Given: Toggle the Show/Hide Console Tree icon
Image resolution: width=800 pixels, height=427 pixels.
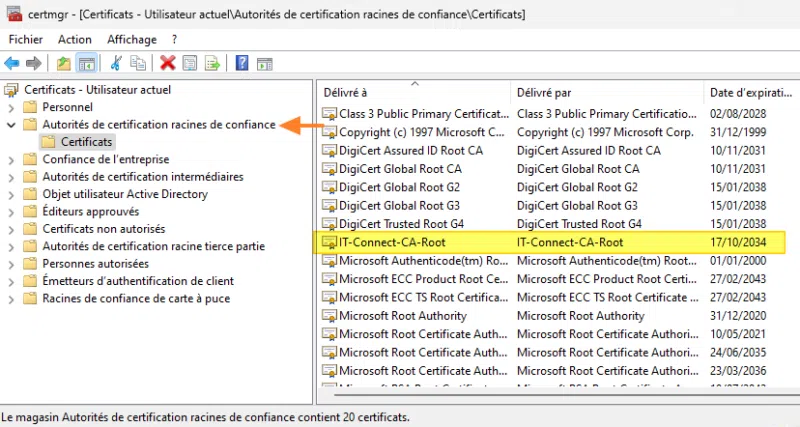Looking at the screenshot, I should point(87,63).
